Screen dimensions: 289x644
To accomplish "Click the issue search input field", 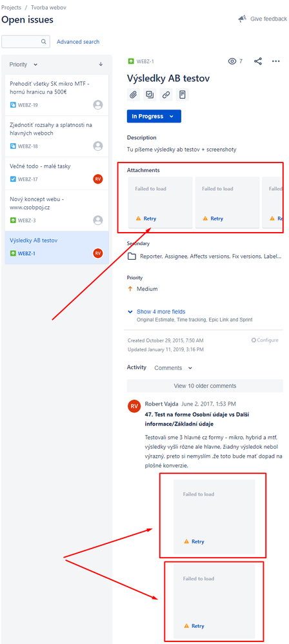I will 26,41.
